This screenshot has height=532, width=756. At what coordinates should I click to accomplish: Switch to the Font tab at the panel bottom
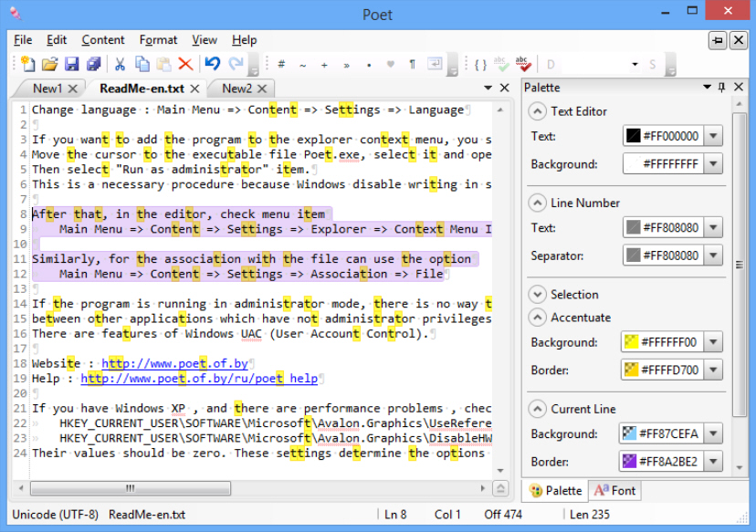pyautogui.click(x=614, y=491)
